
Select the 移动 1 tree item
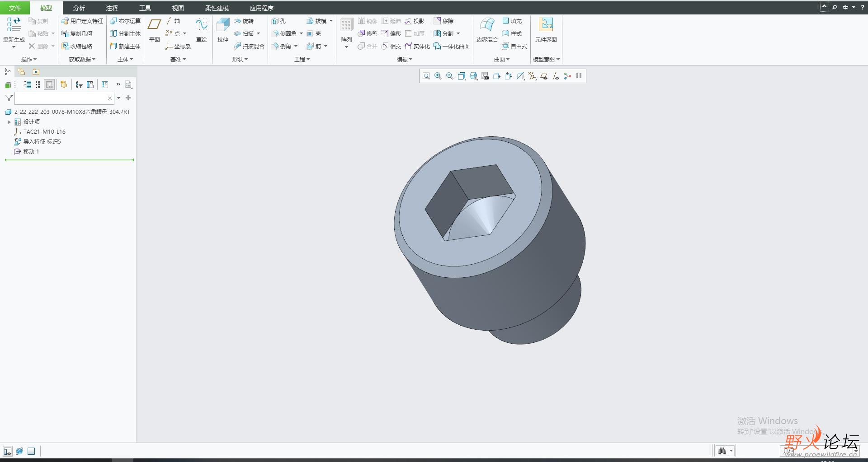pyautogui.click(x=27, y=151)
